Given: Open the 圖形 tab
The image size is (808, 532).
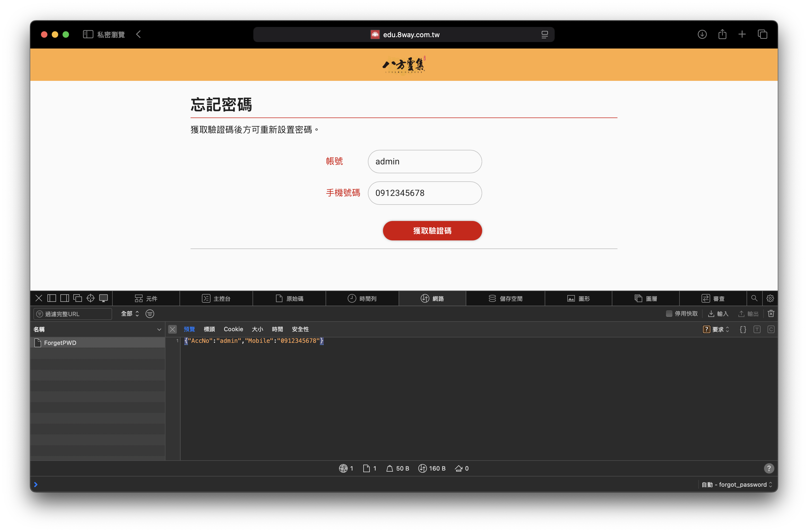Looking at the screenshot, I should click(x=578, y=298).
